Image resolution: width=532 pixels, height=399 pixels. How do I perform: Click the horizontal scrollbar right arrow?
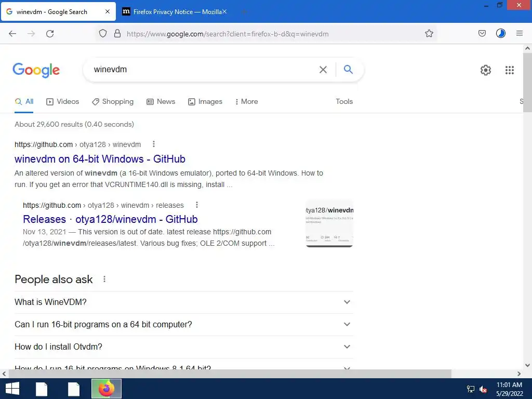click(519, 374)
